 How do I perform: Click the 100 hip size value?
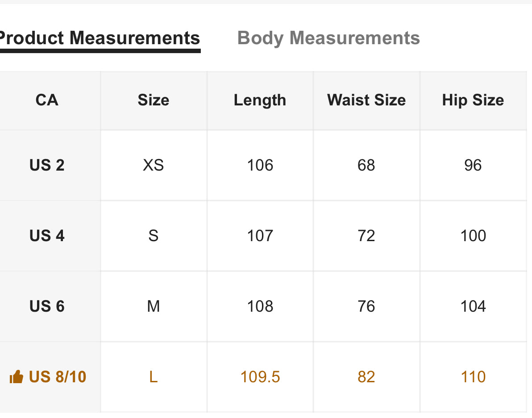(x=473, y=236)
